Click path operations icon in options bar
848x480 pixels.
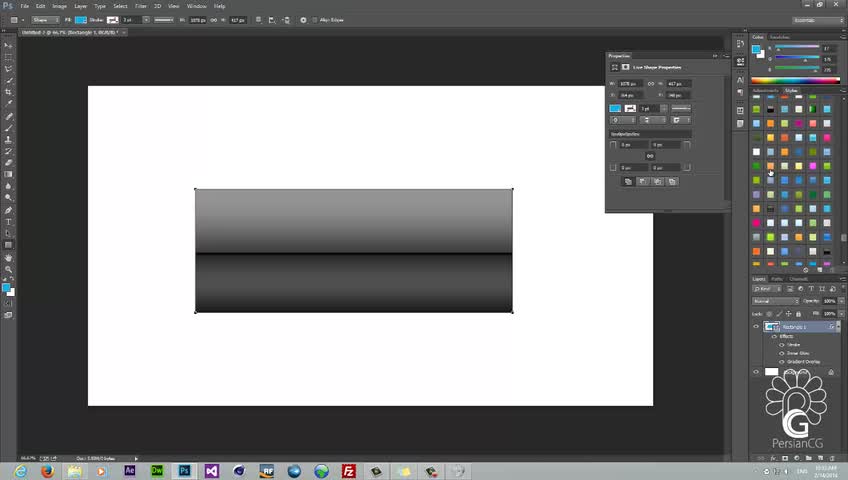click(x=259, y=20)
